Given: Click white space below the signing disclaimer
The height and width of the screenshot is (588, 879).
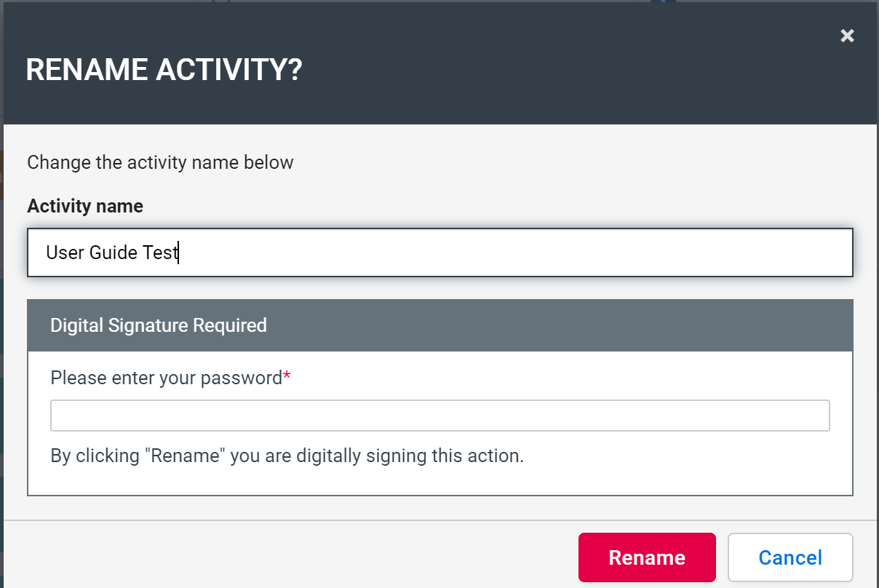Looking at the screenshot, I should (439, 481).
